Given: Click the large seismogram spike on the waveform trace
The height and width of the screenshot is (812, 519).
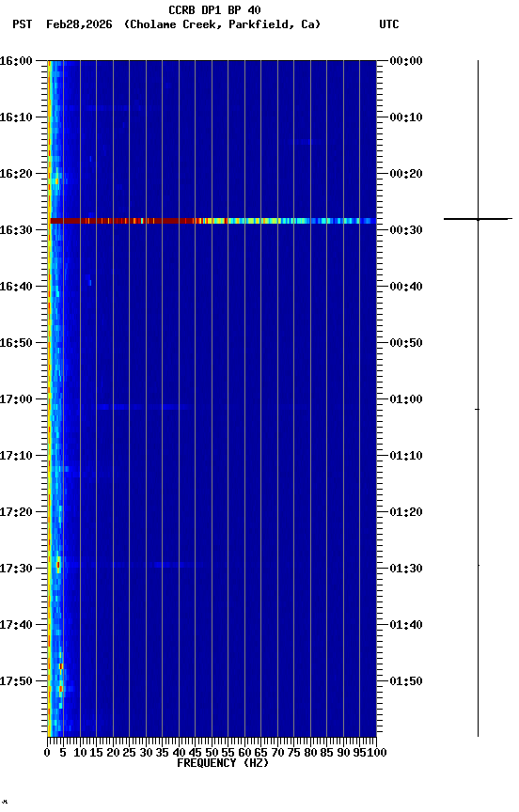Looking at the screenshot, I should pyautogui.click(x=478, y=219).
